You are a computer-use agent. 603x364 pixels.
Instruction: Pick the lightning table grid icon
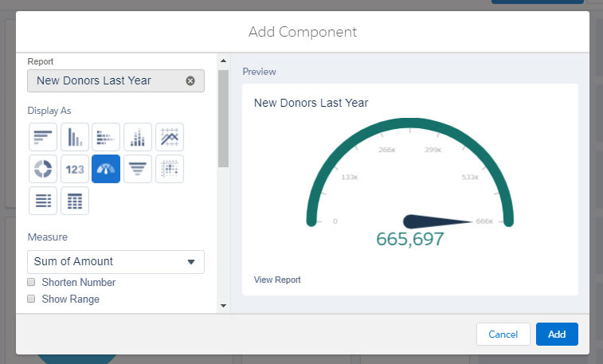pyautogui.click(x=74, y=201)
